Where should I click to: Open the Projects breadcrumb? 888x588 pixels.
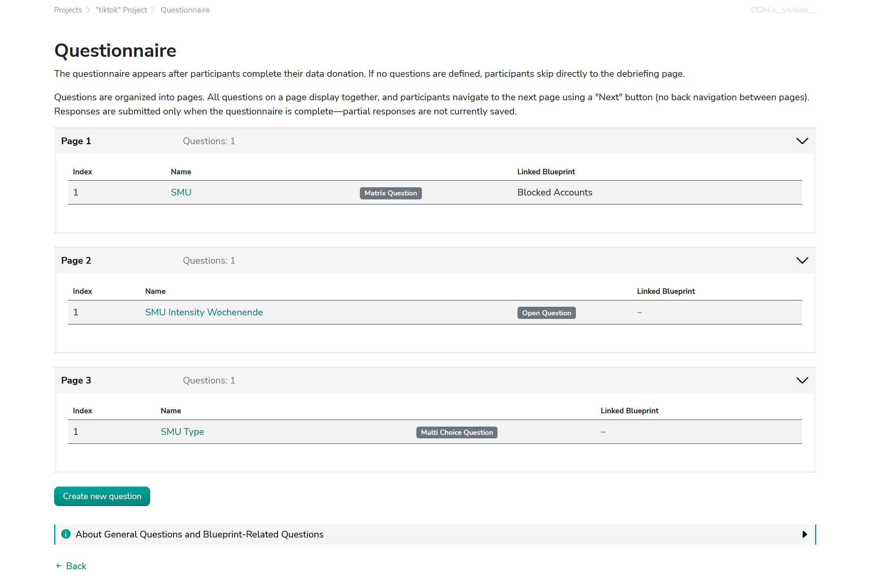(x=68, y=10)
